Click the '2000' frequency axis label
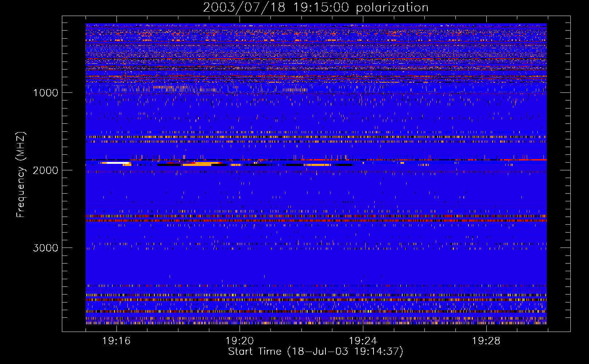Image resolution: width=589 pixels, height=364 pixels. (46, 170)
